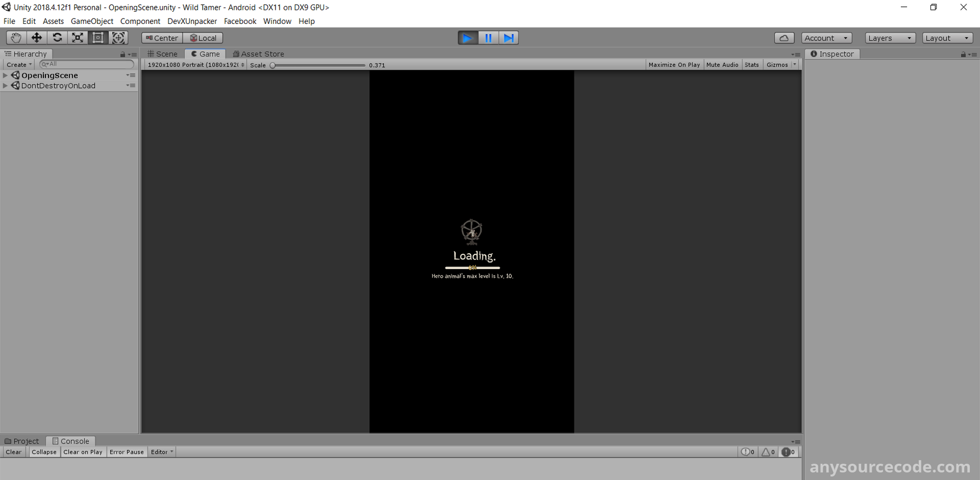Click the Step frame button
The image size is (980, 480).
508,38
